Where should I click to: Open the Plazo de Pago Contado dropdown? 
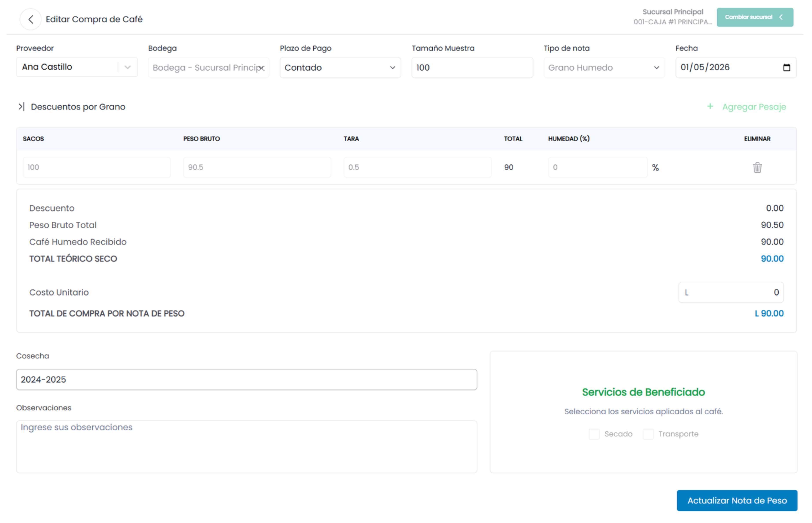pos(340,68)
